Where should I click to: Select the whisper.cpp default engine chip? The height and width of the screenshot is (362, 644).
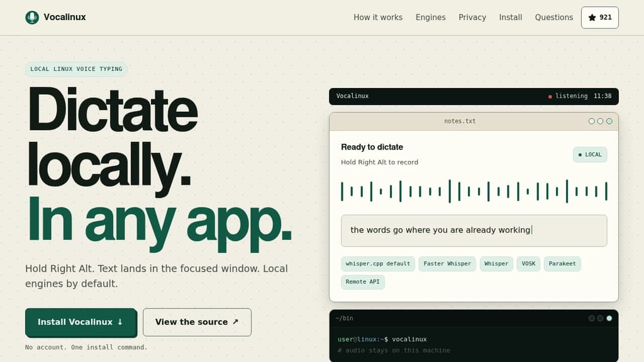378,264
